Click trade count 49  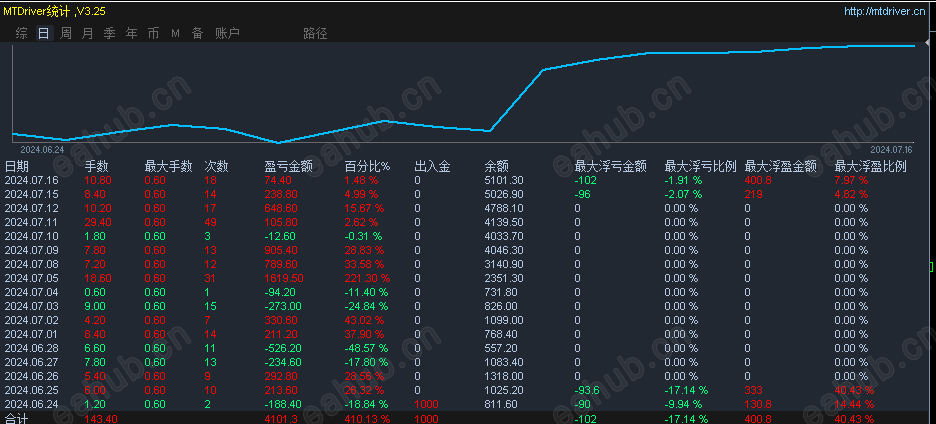coord(210,222)
